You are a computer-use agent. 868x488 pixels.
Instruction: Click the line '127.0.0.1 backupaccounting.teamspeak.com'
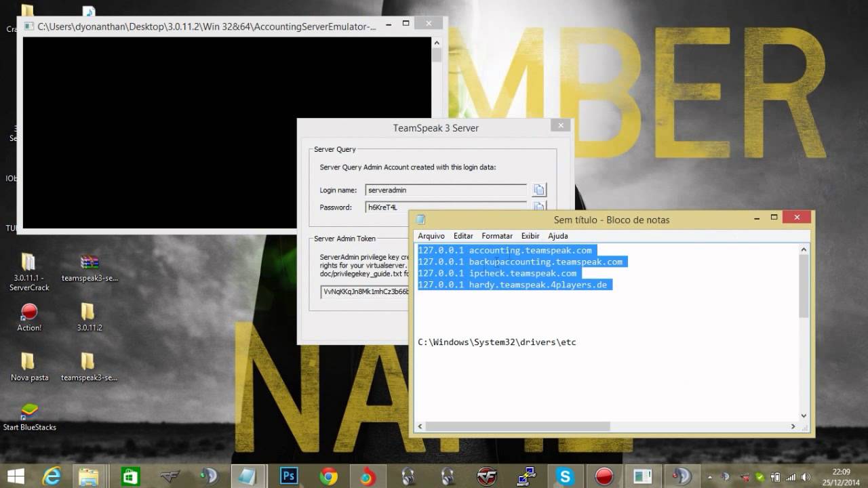(520, 262)
